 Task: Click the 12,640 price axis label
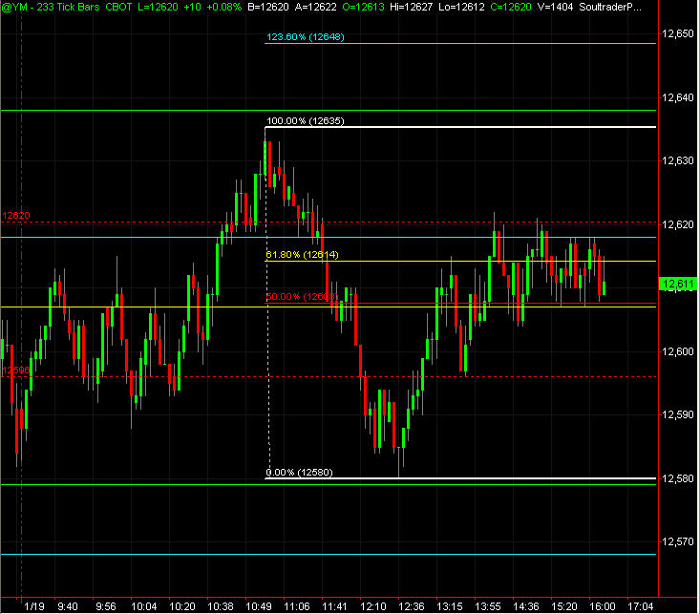pos(678,97)
